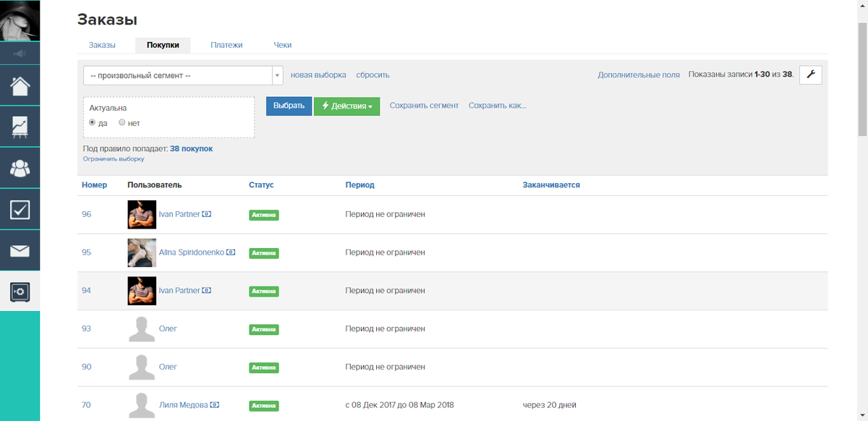Open order number 96

(87, 215)
